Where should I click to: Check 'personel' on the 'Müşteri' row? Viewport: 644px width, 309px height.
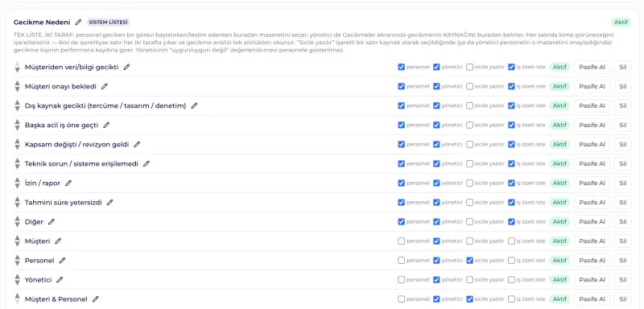tap(401, 241)
